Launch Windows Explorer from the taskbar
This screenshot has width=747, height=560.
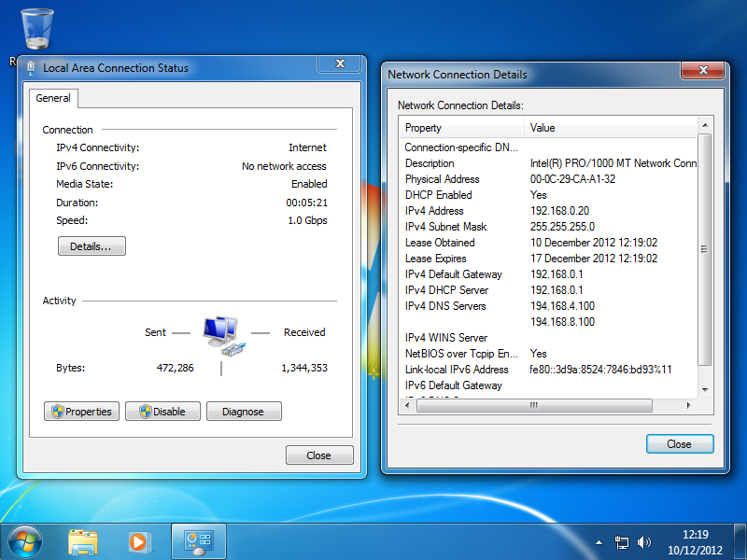tap(83, 540)
